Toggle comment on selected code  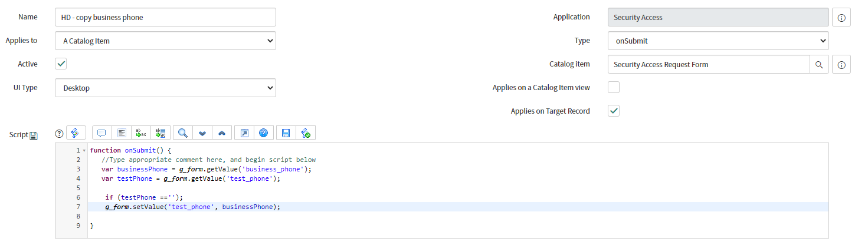101,133
